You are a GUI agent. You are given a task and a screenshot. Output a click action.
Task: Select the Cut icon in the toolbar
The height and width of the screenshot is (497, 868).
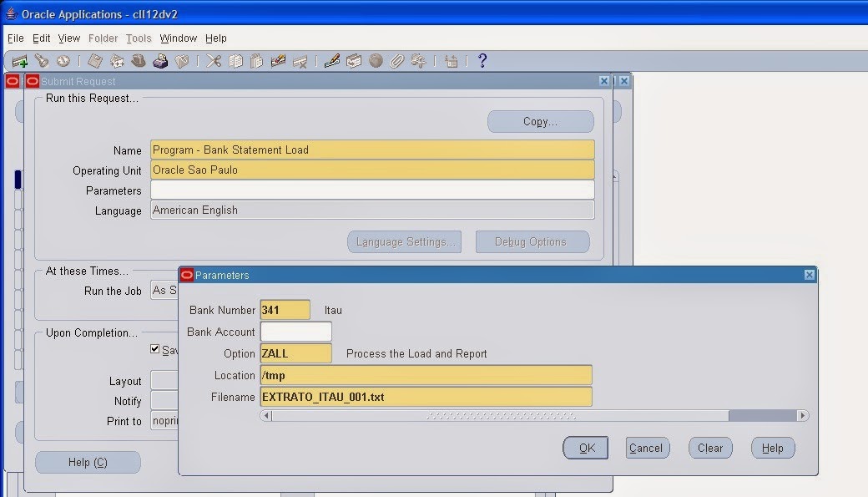(212, 60)
